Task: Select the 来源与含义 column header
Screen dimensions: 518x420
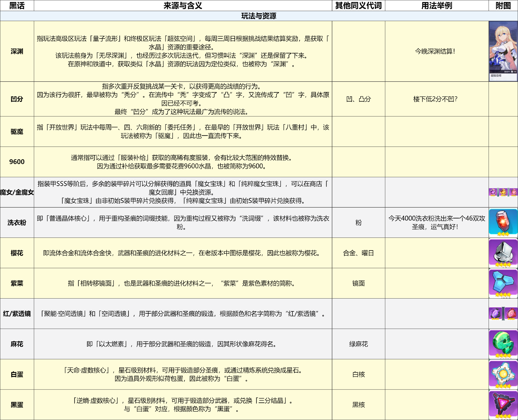Action: click(x=183, y=5)
